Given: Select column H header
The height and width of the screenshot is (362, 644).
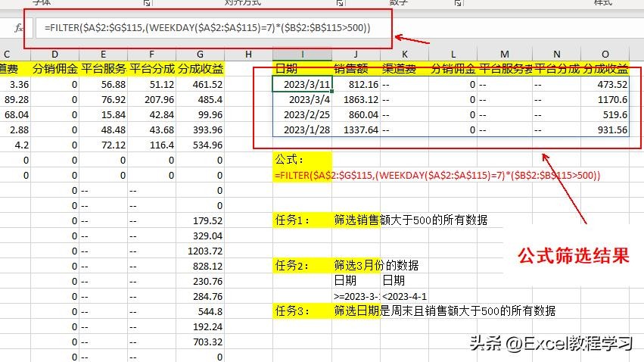Looking at the screenshot, I should coord(248,54).
